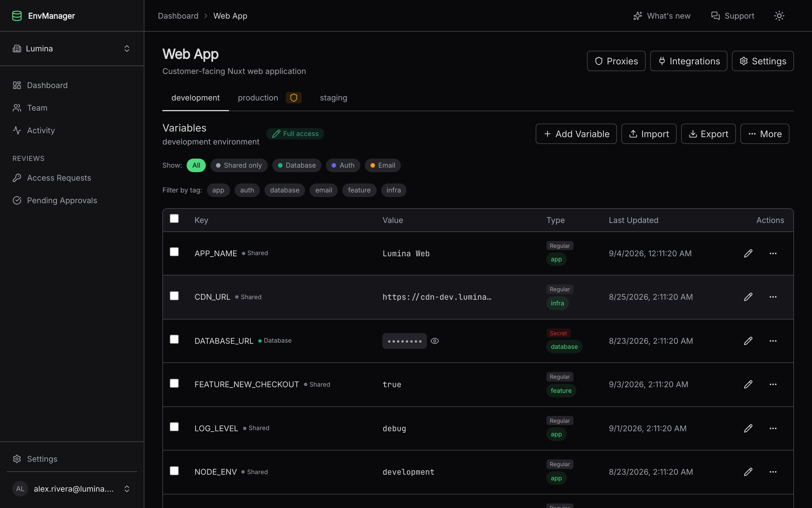Edit the LOG_LEVEL variable pencil icon
This screenshot has height=508, width=812.
click(748, 428)
